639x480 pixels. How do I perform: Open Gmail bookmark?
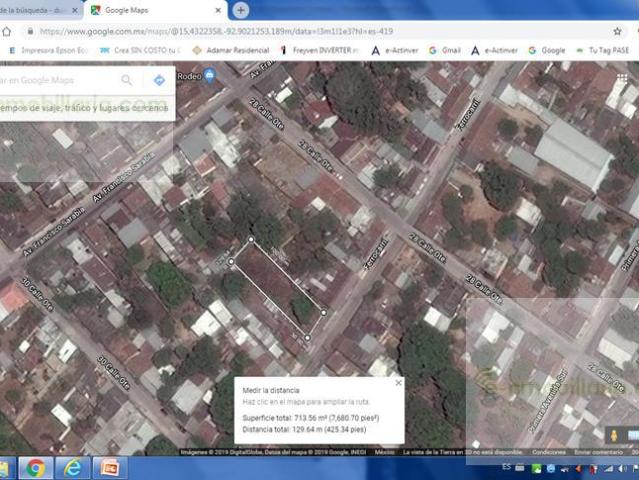445,50
